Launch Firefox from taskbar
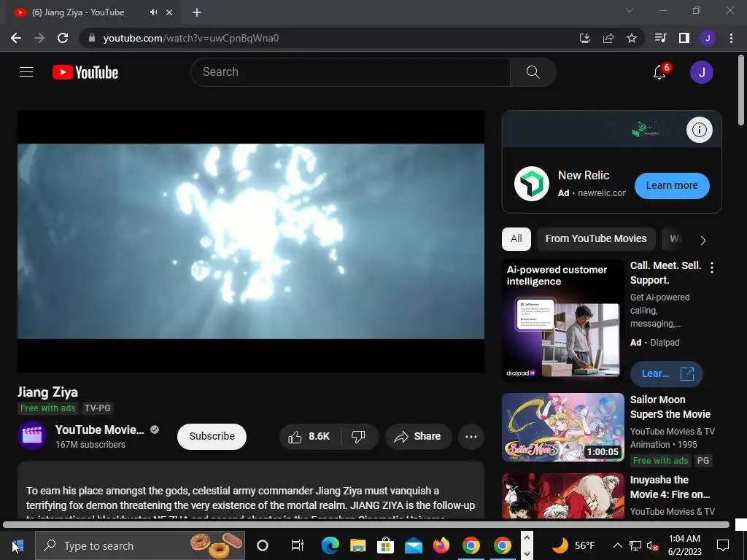The width and height of the screenshot is (747, 560). pyautogui.click(x=441, y=545)
